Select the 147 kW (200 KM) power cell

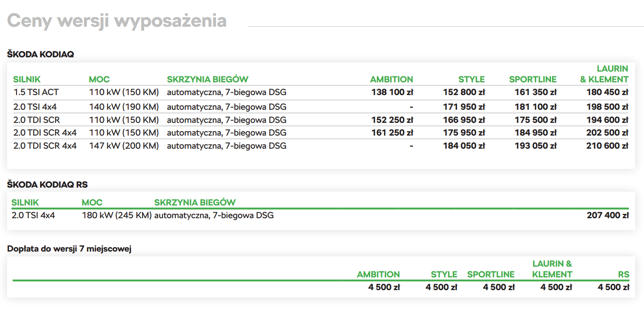124,146
